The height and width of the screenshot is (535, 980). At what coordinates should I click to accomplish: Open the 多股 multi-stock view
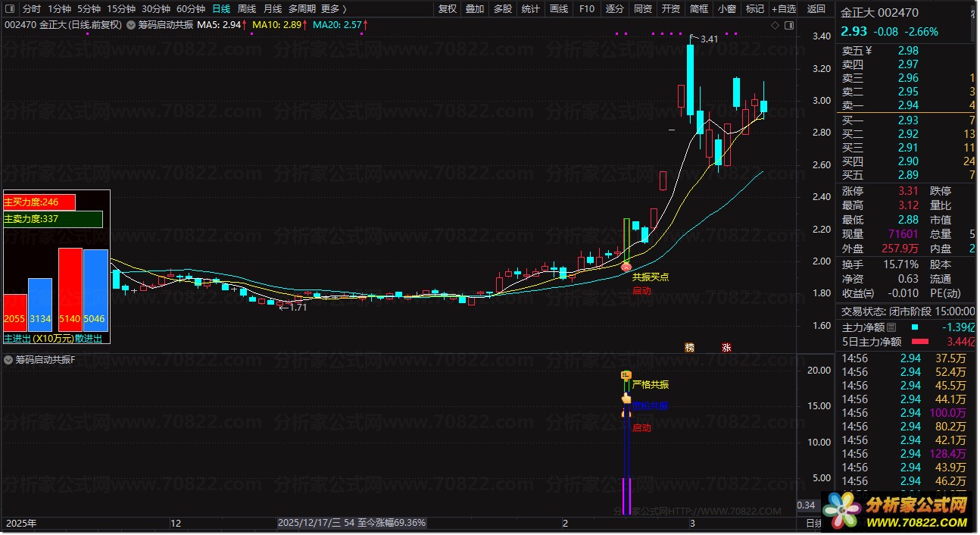coord(503,9)
